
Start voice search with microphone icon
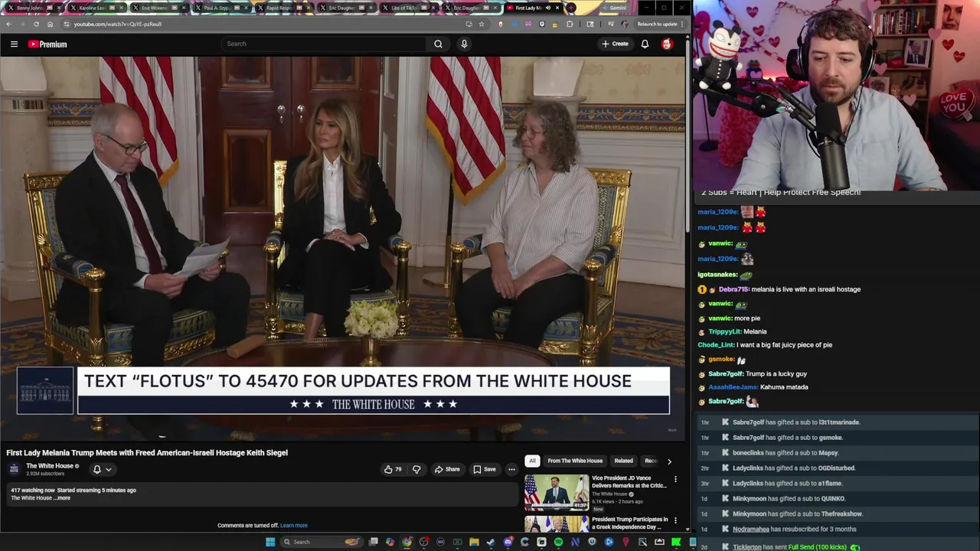pos(464,44)
